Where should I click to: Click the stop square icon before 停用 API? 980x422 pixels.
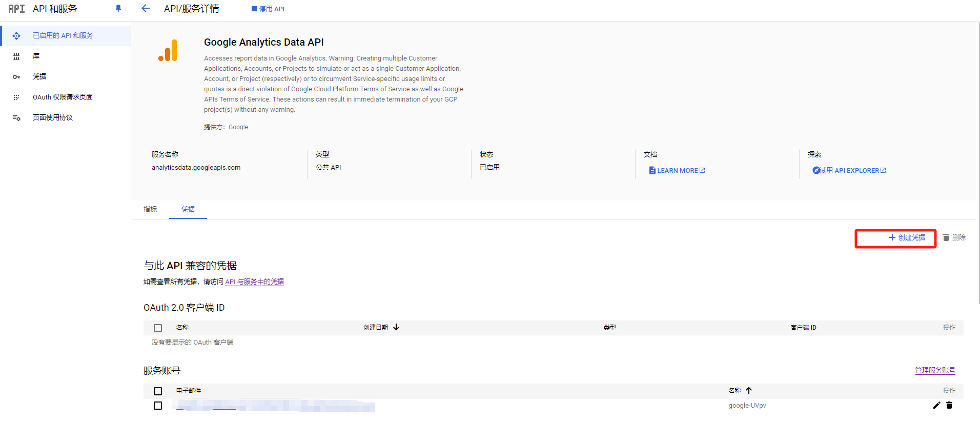254,9
